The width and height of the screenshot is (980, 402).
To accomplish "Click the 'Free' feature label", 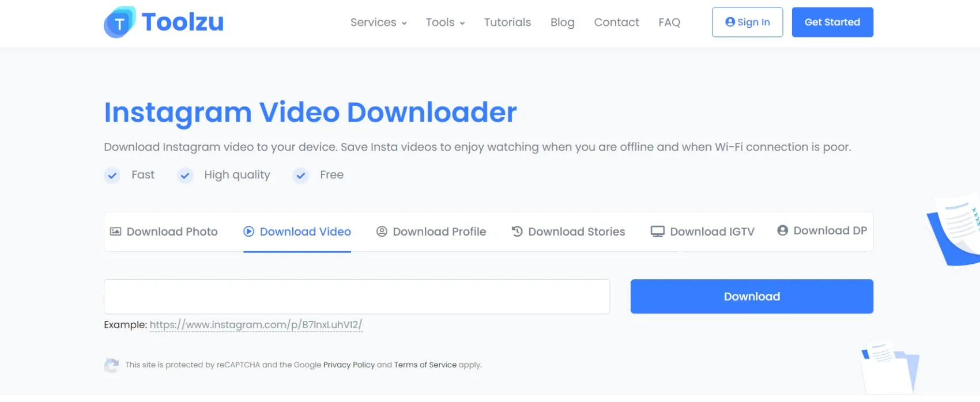I will pos(332,175).
